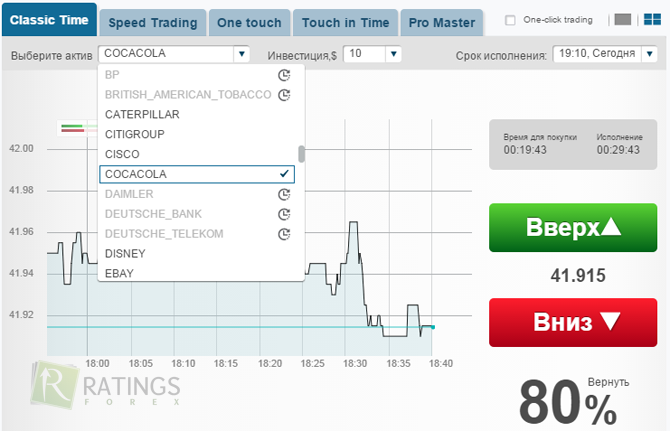Select CITIGROUP from the asset list

point(197,134)
